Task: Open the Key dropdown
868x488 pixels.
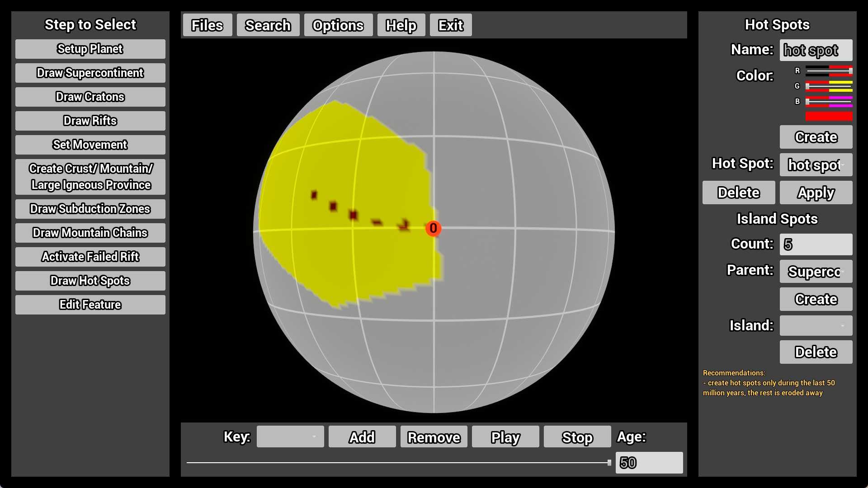Action: pyautogui.click(x=290, y=437)
